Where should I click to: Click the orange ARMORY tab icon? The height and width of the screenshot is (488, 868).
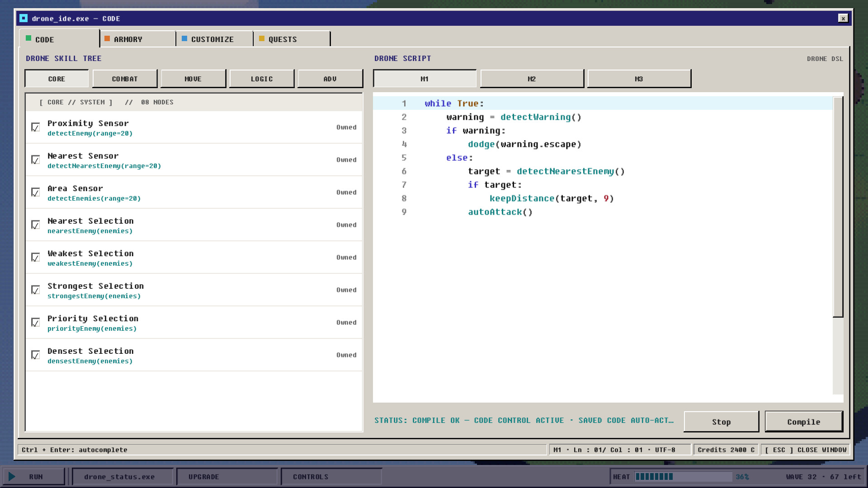click(107, 38)
